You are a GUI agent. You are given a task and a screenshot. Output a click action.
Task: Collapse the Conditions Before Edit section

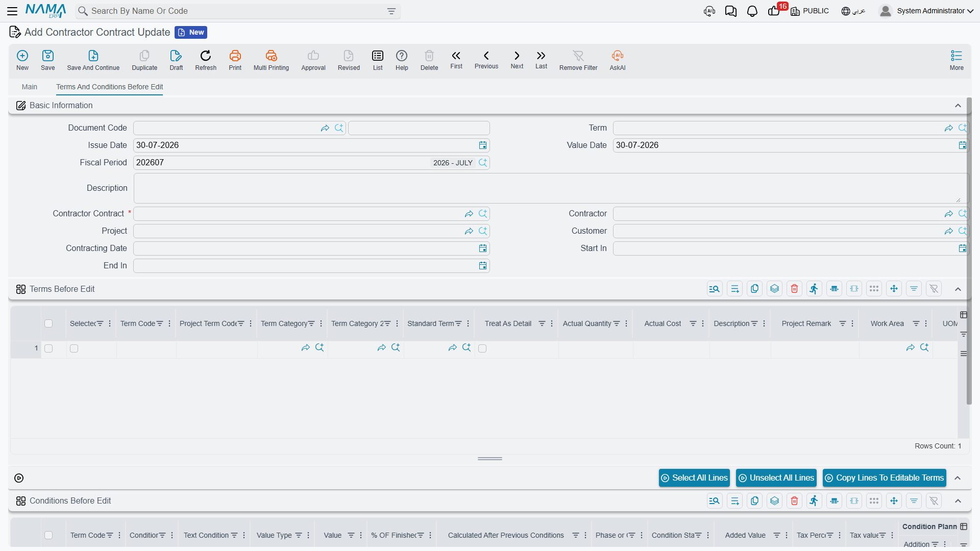click(x=958, y=501)
